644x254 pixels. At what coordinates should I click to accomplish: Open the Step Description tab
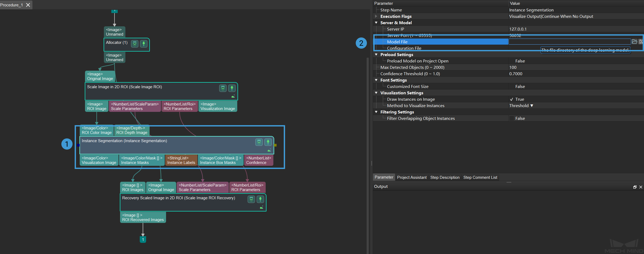(445, 177)
